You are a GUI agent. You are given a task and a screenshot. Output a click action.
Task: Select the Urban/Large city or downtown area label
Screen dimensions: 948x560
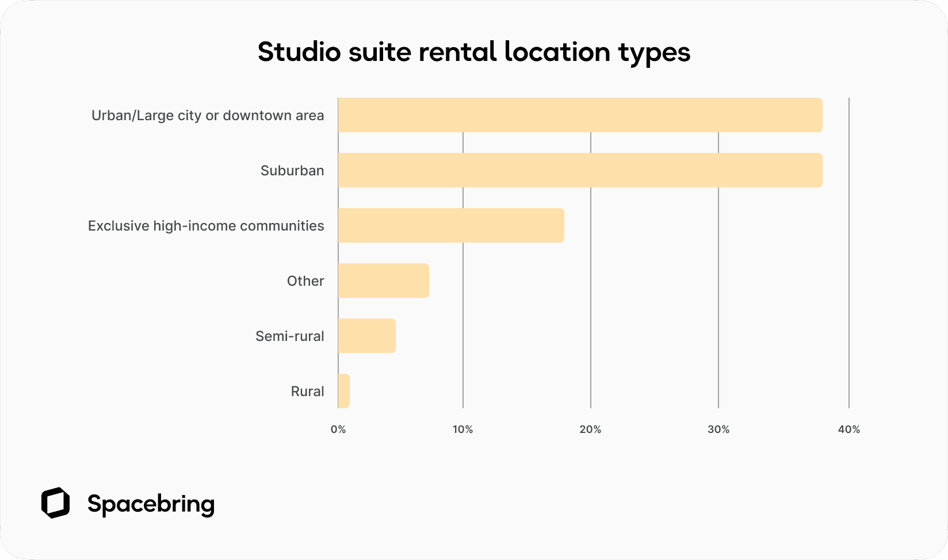click(208, 115)
